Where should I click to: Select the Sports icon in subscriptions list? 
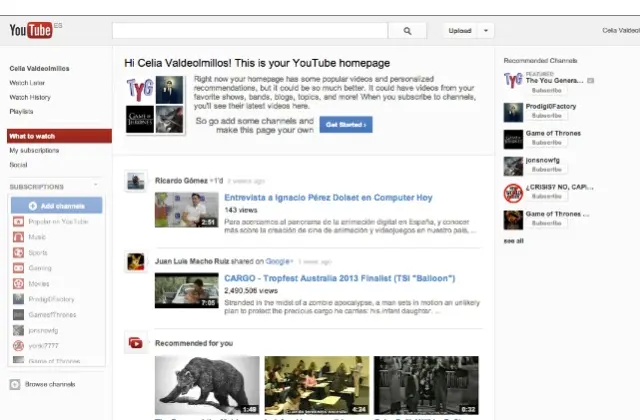point(17,253)
